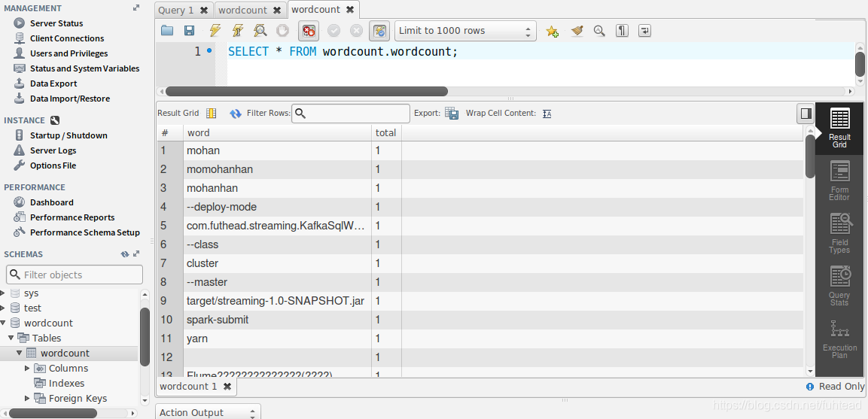Add query to favorites star icon

tap(552, 31)
